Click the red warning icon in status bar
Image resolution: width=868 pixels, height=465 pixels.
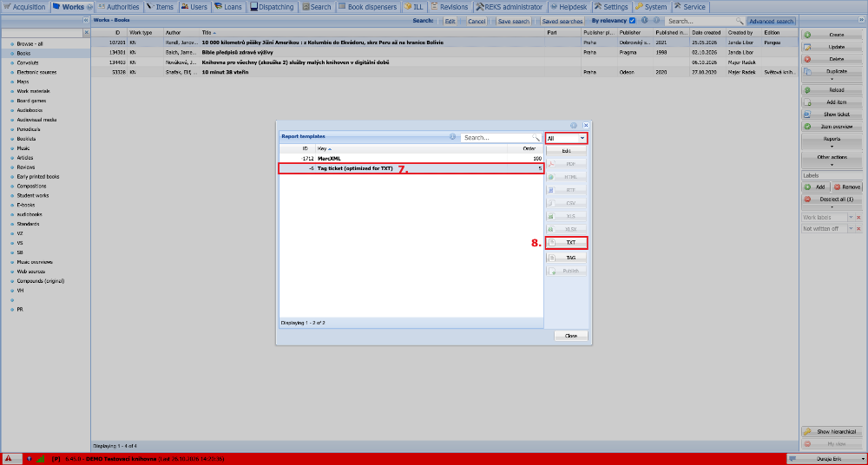[10, 459]
